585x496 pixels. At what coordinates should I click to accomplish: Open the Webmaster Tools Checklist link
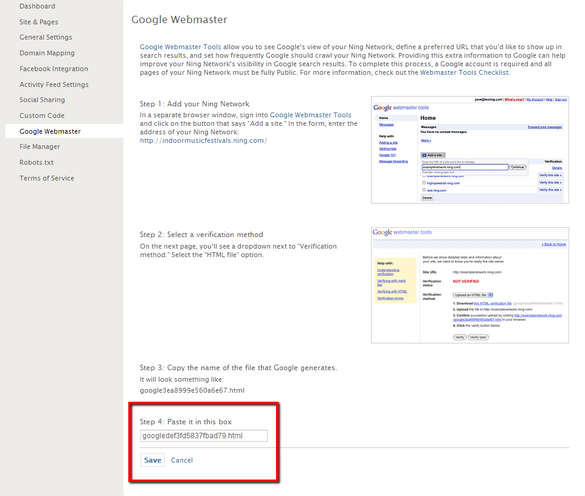pyautogui.click(x=464, y=72)
